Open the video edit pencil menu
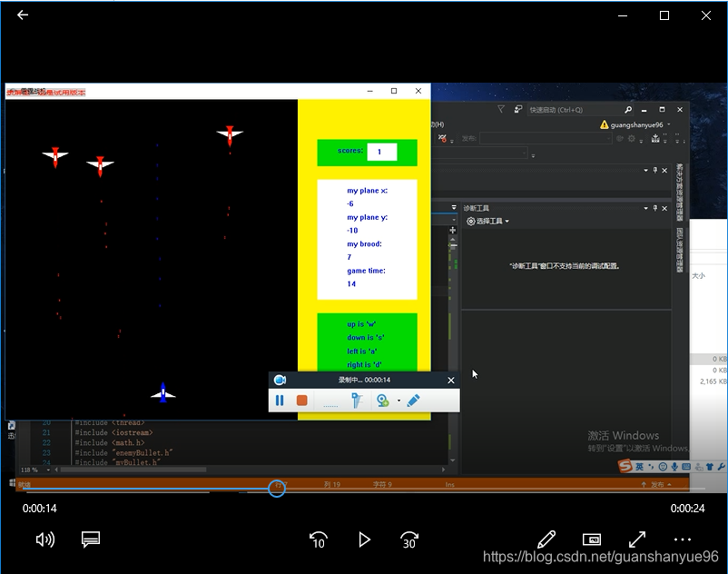Screen dimensions: 728x574 click(x=546, y=539)
